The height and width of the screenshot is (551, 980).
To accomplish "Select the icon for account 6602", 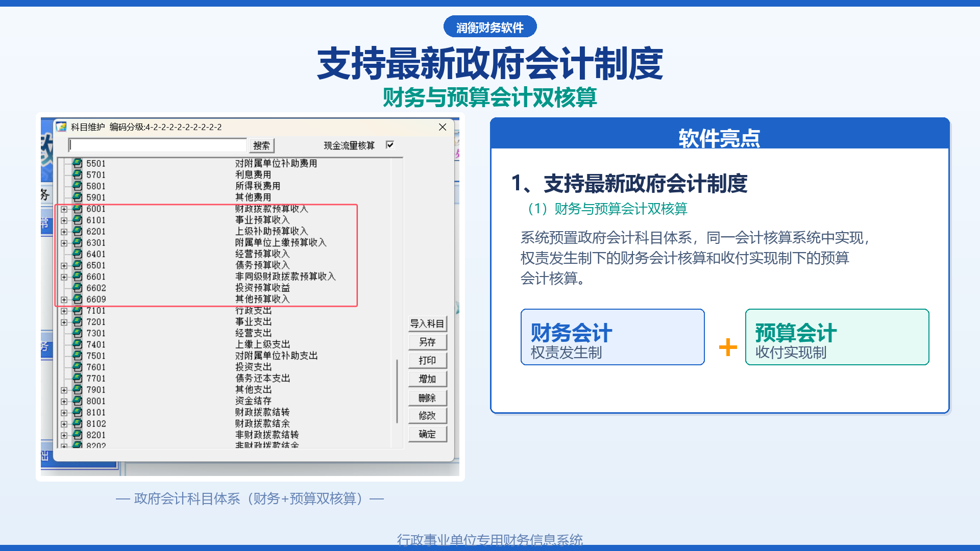I will tap(77, 288).
